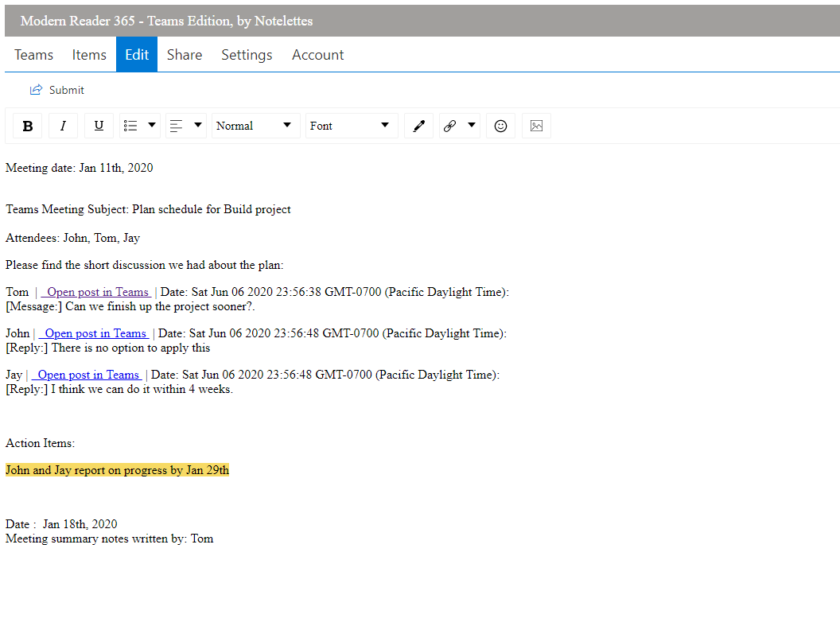
Task: Open the Settings tab
Action: click(247, 55)
